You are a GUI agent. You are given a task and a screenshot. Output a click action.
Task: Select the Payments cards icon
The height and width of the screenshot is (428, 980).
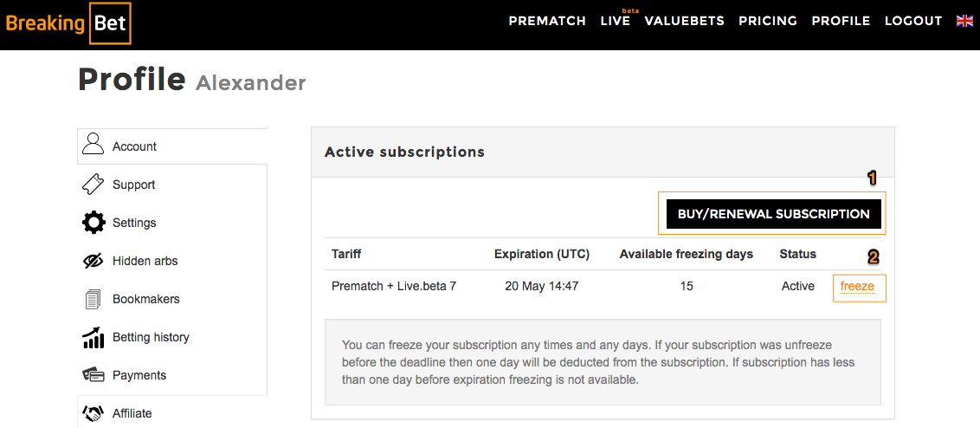93,375
